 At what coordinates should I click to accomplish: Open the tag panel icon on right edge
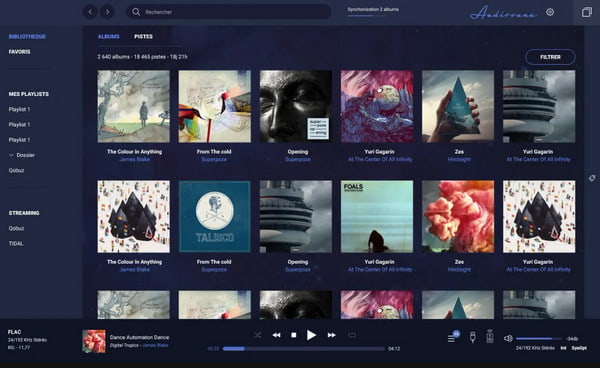click(x=592, y=178)
